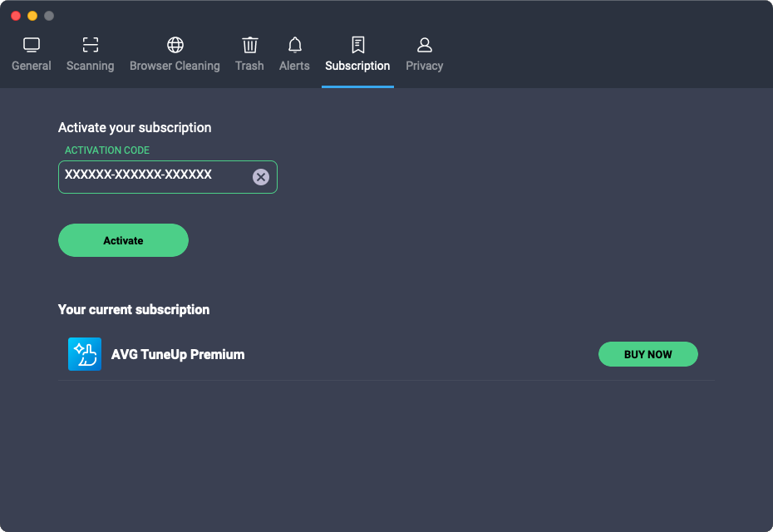Open the Privacy tab label
Viewport: 773px width, 532px height.
pos(425,66)
